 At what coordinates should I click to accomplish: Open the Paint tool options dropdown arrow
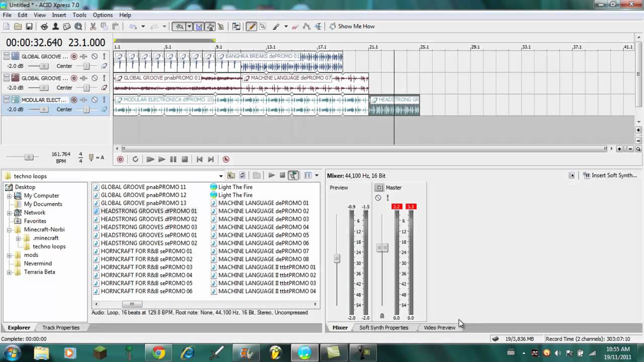coord(286,26)
